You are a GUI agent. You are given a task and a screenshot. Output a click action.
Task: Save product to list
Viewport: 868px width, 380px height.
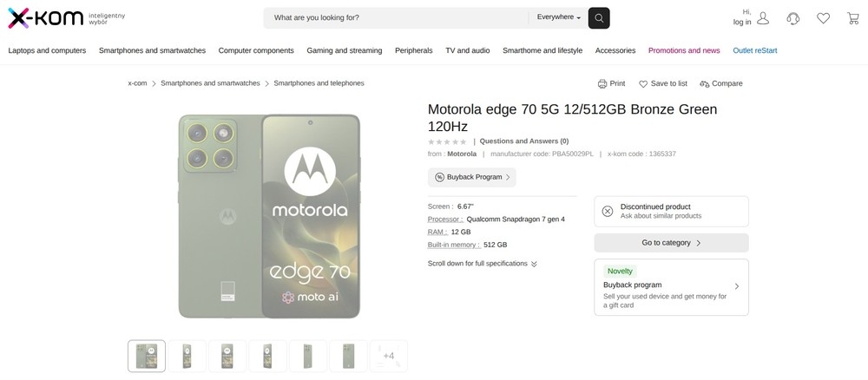pos(663,84)
